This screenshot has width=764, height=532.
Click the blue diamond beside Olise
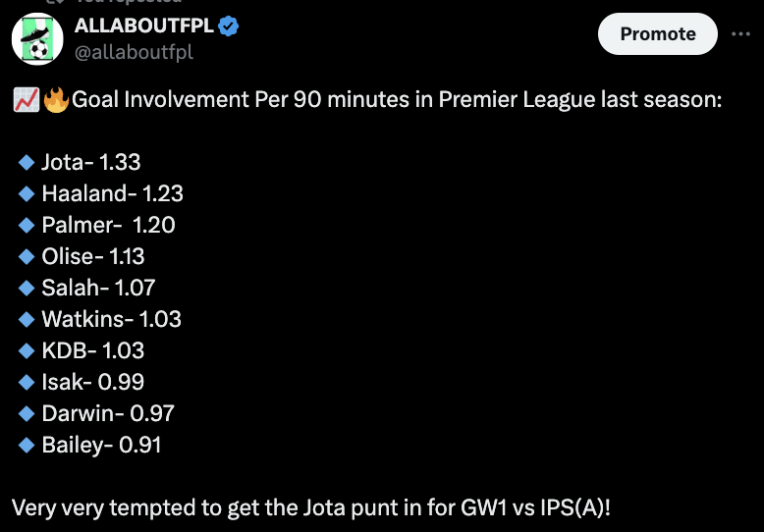tap(27, 256)
